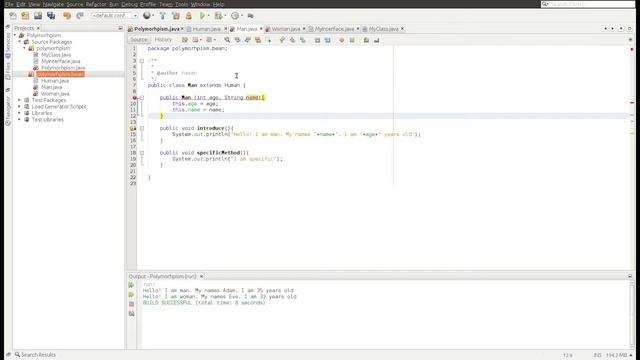640x360 pixels.
Task: Click the red error stripe mark at top of editor
Action: pos(632,49)
